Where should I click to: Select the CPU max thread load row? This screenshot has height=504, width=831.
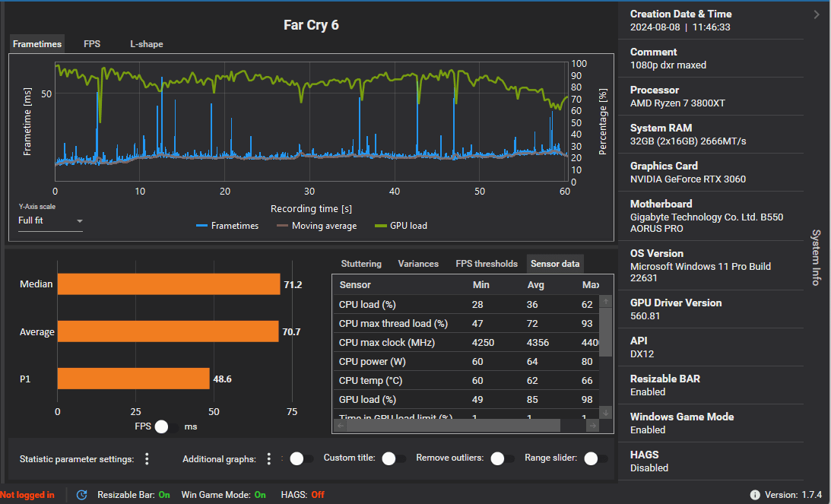pos(466,323)
